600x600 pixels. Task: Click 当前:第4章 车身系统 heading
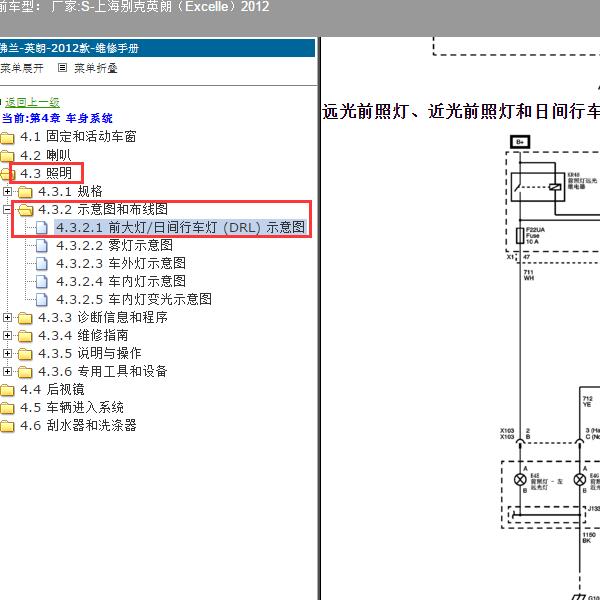coord(57,118)
